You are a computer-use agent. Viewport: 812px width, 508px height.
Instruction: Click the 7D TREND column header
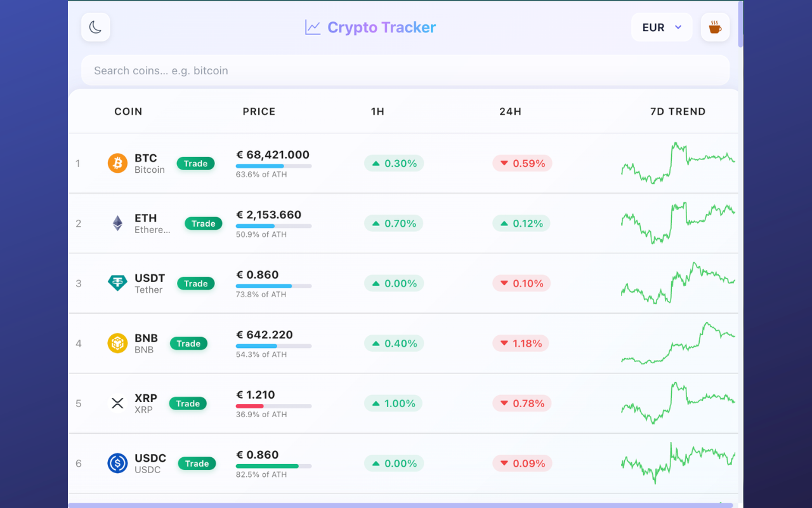(678, 111)
